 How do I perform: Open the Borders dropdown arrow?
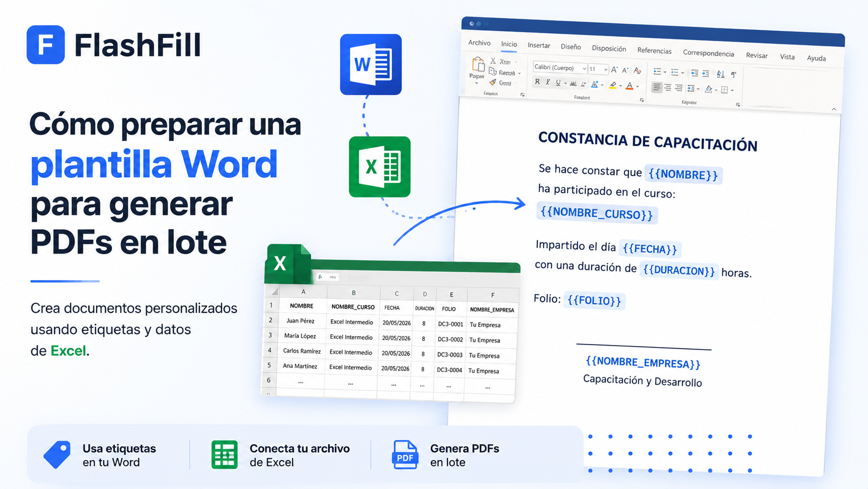tap(732, 90)
